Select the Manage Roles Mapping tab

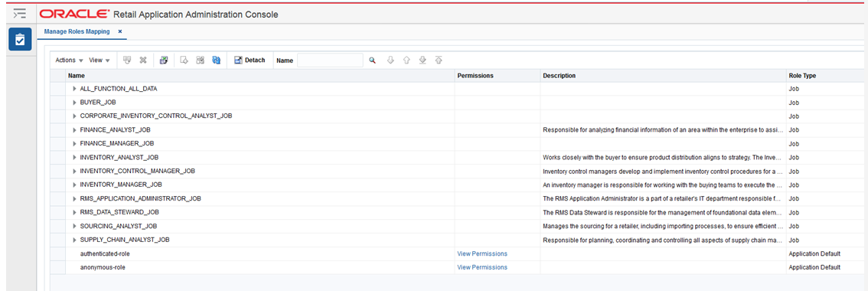point(77,31)
